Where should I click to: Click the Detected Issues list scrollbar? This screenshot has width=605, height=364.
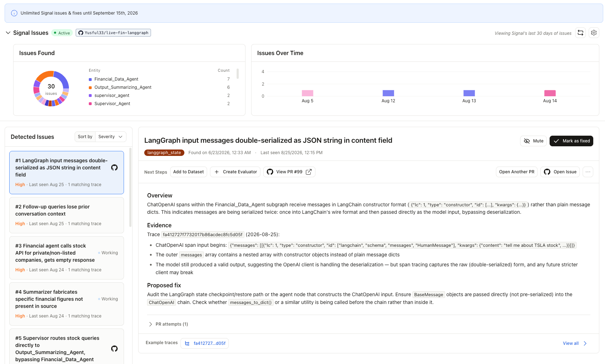pos(130,188)
